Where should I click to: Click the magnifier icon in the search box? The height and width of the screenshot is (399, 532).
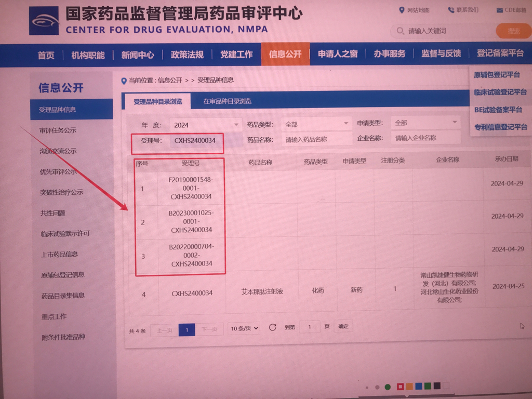coord(401,31)
